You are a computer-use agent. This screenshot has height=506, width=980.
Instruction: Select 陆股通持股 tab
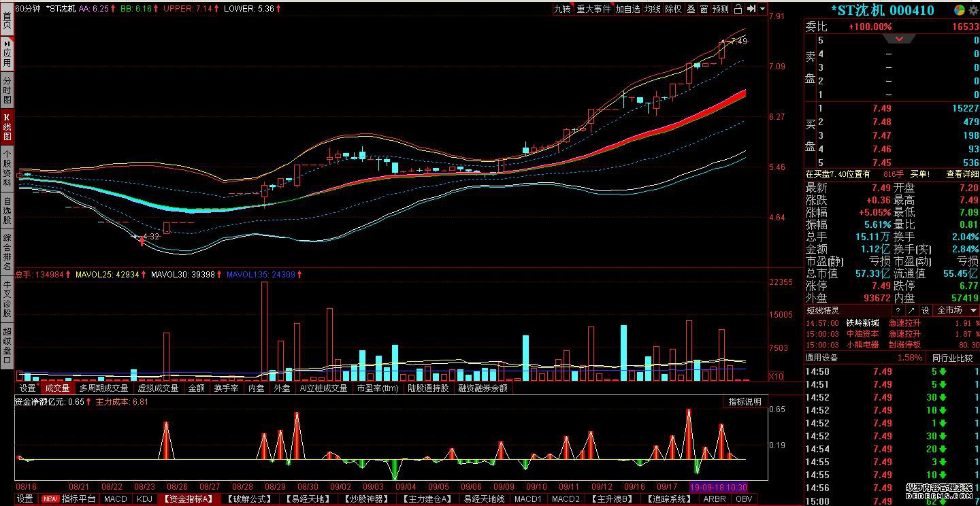(428, 388)
